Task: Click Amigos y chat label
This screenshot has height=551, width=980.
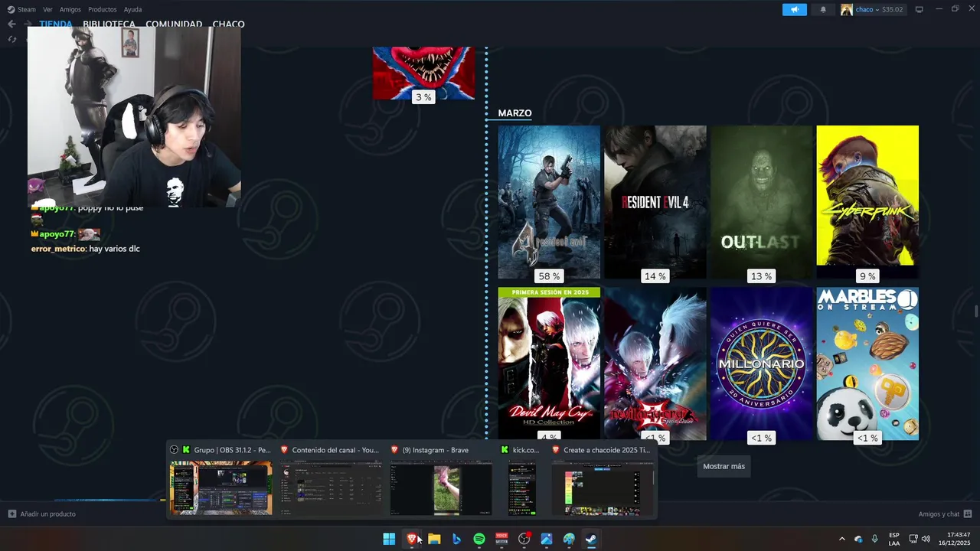Action: (x=939, y=514)
